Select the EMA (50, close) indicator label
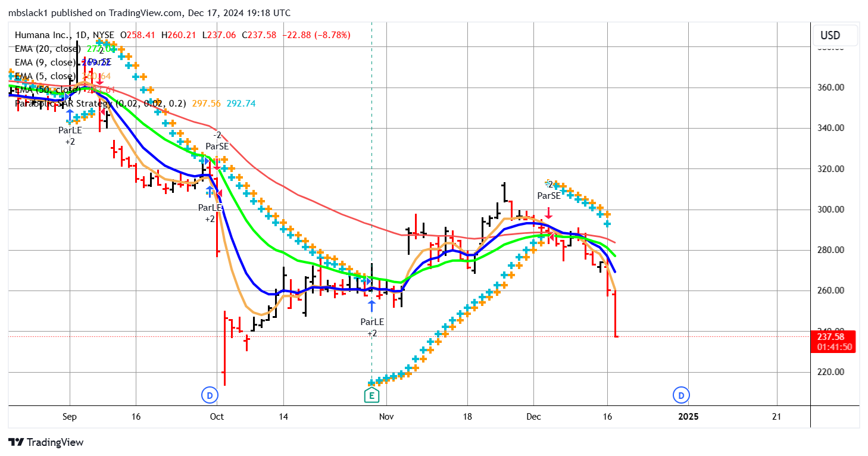Viewport: 868px width, 456px height. point(48,90)
